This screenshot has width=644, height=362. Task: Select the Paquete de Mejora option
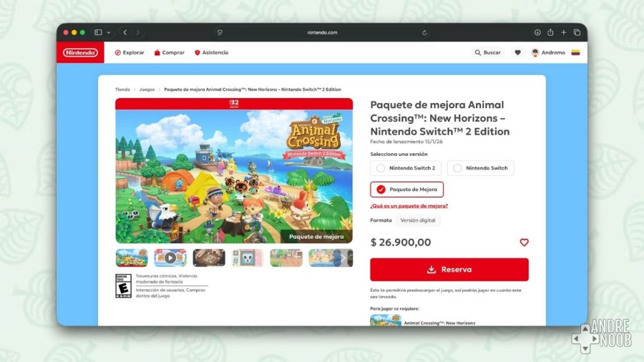407,189
